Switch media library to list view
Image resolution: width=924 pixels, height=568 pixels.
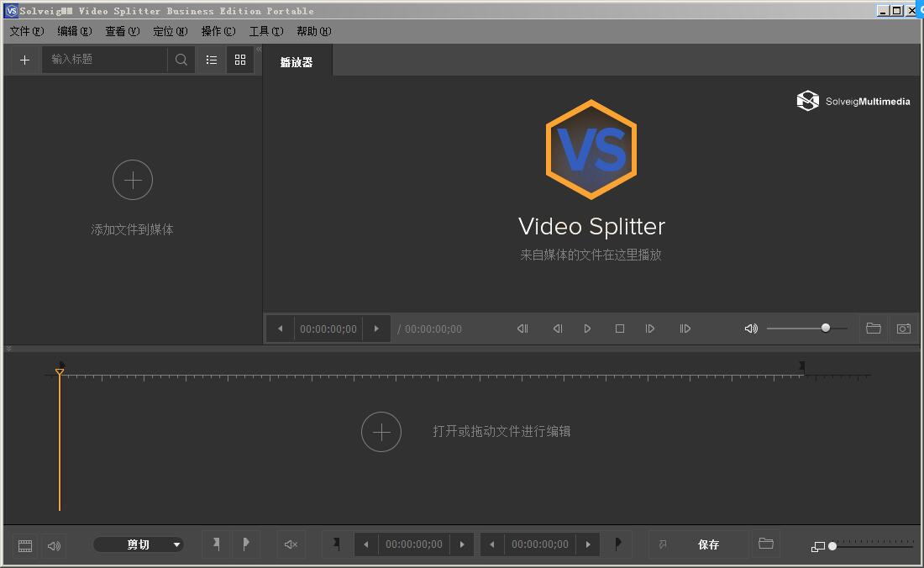(x=212, y=60)
